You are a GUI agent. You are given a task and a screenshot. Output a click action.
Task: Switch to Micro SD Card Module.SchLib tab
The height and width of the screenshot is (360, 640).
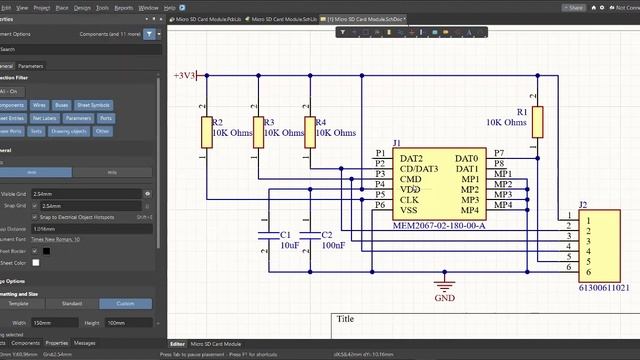pos(281,19)
